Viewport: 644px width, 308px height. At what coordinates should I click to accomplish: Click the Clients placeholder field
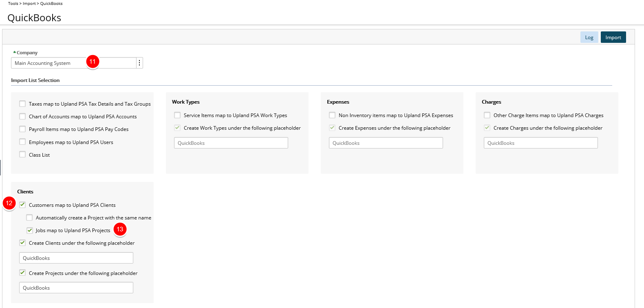[x=76, y=258]
